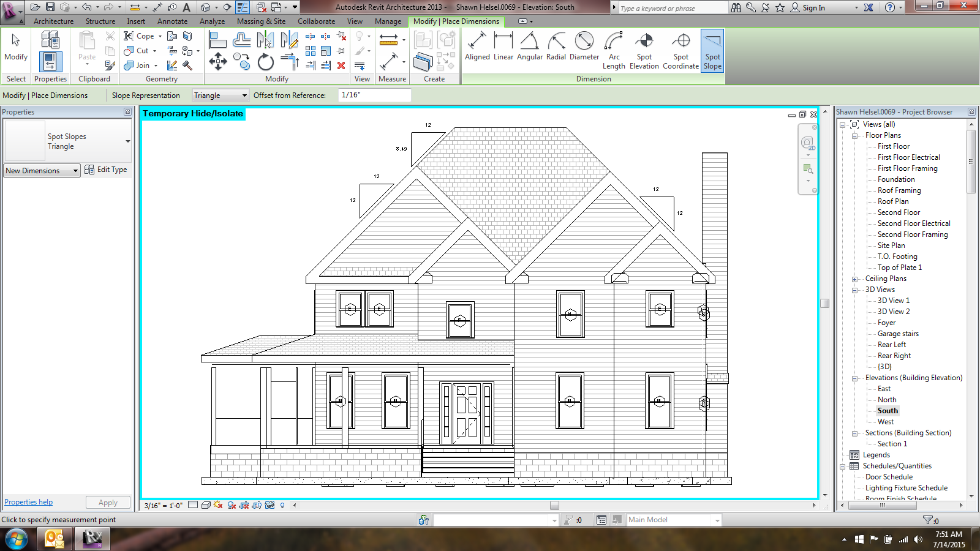Click the Text tool in quick access toolbar
The width and height of the screenshot is (980, 551).
pyautogui.click(x=186, y=7)
